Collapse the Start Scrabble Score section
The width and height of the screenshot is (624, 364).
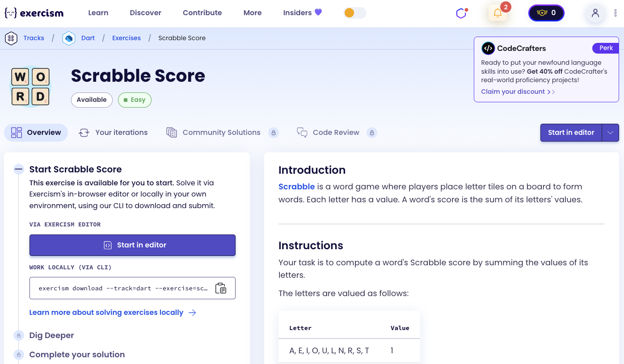pyautogui.click(x=18, y=169)
